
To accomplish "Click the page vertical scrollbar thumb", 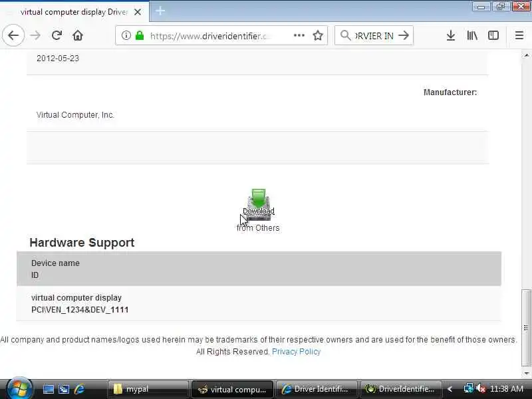I will (526, 328).
